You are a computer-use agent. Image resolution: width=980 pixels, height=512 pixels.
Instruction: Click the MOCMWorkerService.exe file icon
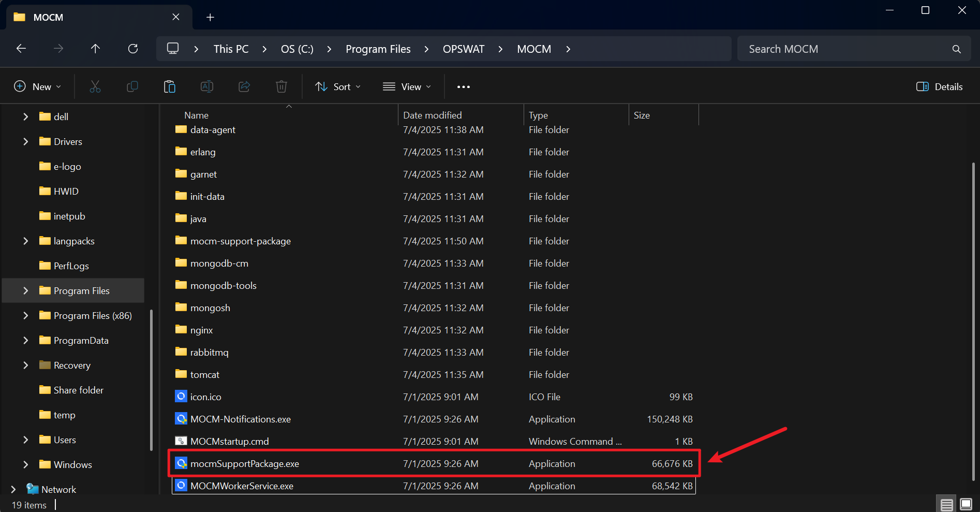coord(181,486)
